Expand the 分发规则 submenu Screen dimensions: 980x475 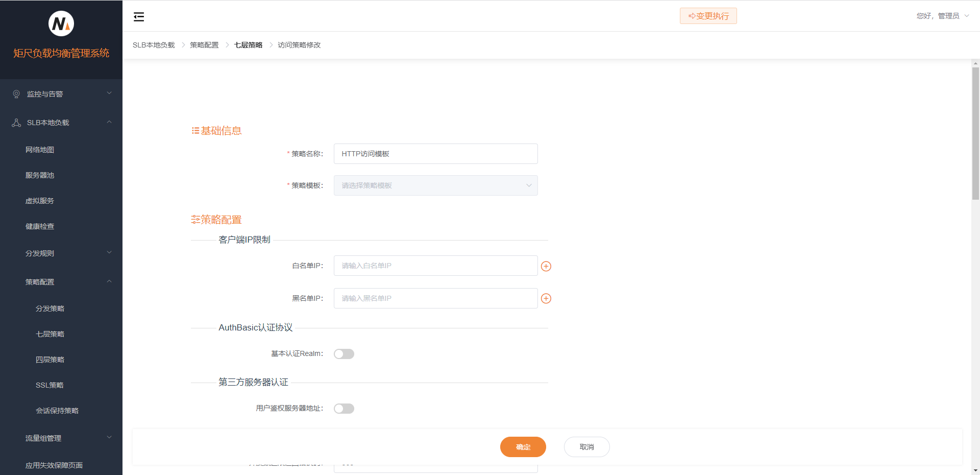pos(61,253)
